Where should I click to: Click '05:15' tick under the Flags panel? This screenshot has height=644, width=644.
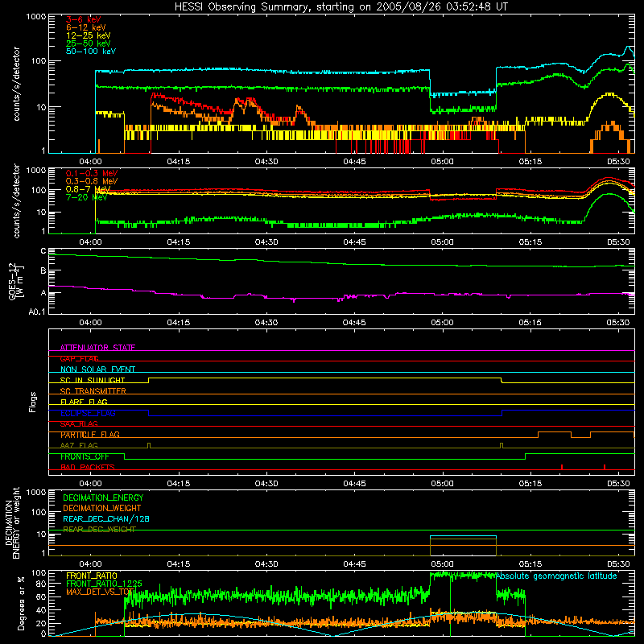pos(530,484)
